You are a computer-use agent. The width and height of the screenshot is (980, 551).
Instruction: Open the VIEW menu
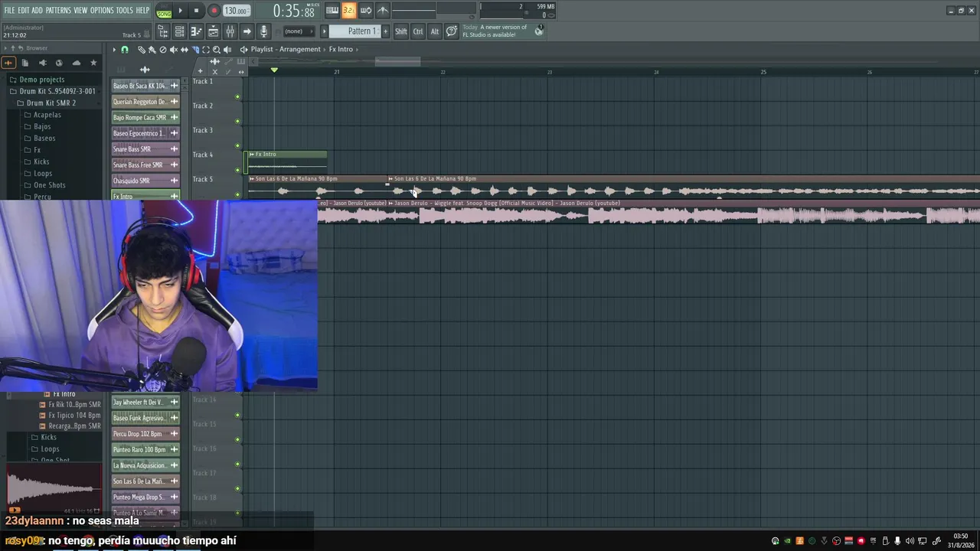pos(80,10)
